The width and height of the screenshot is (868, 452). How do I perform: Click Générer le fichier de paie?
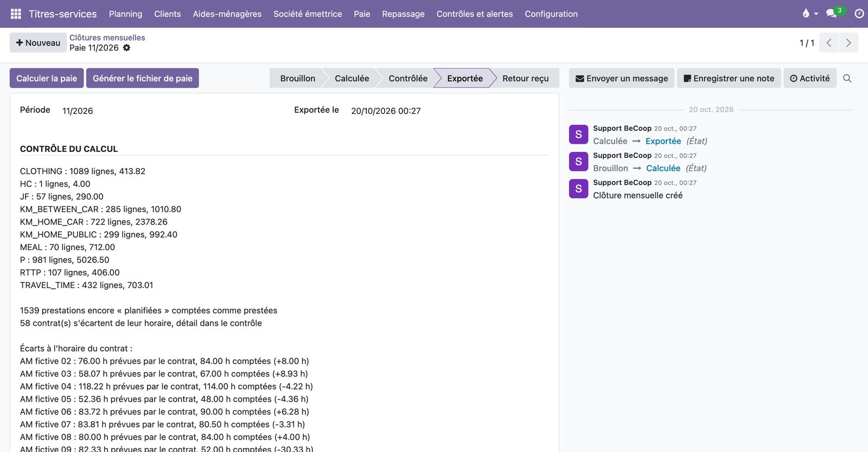point(142,78)
